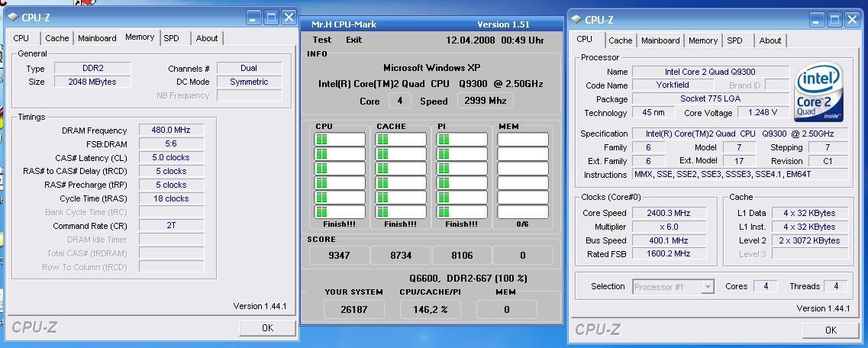The image size is (868, 348).
Task: Click the CPU score 9347
Action: click(339, 256)
